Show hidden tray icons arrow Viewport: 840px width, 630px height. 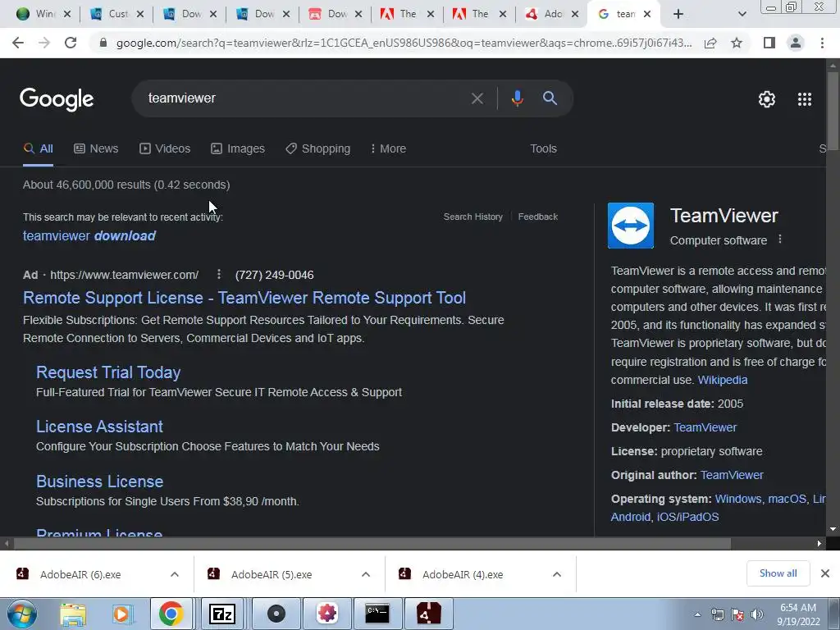tap(697, 615)
